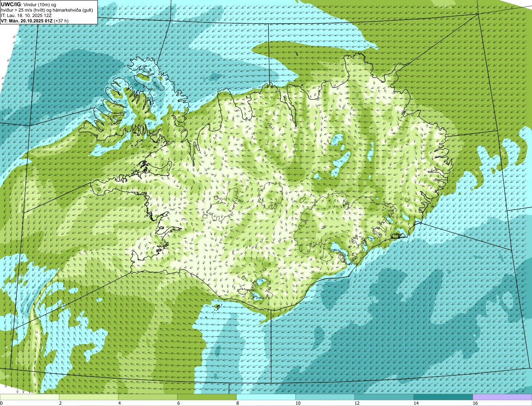Click the 8–10 m/s light cyan swatch

tap(266, 397)
